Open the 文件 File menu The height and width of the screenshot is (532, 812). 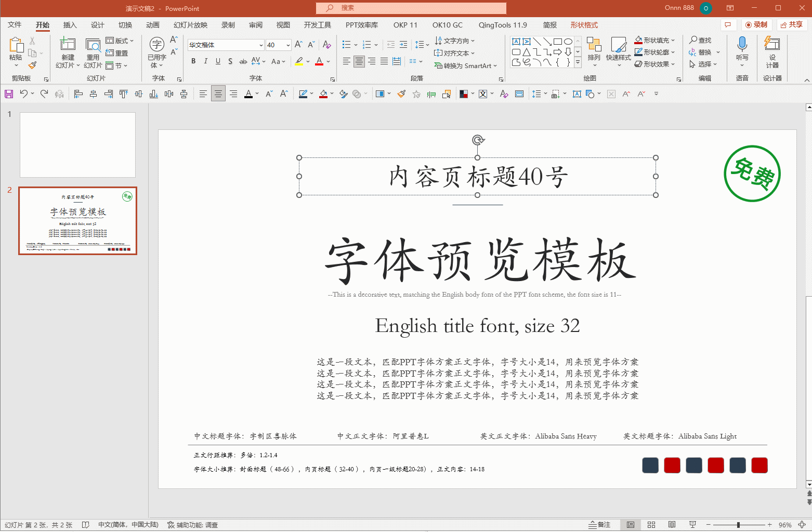[x=15, y=25]
